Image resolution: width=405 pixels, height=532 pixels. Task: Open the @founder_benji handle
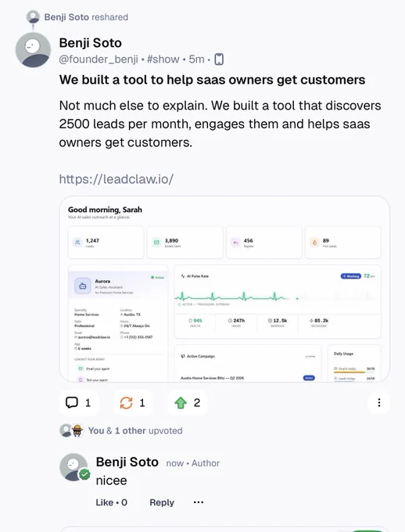pyautogui.click(x=99, y=59)
